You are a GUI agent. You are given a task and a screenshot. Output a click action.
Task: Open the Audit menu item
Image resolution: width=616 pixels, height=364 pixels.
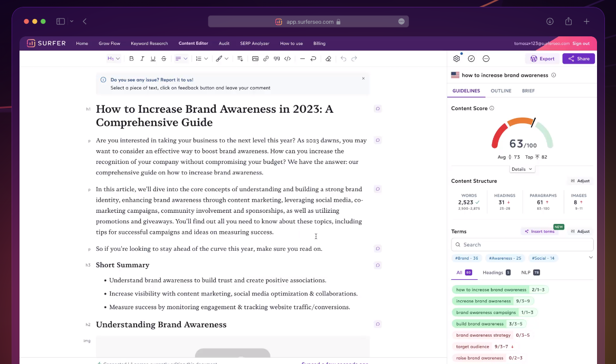coord(224,44)
